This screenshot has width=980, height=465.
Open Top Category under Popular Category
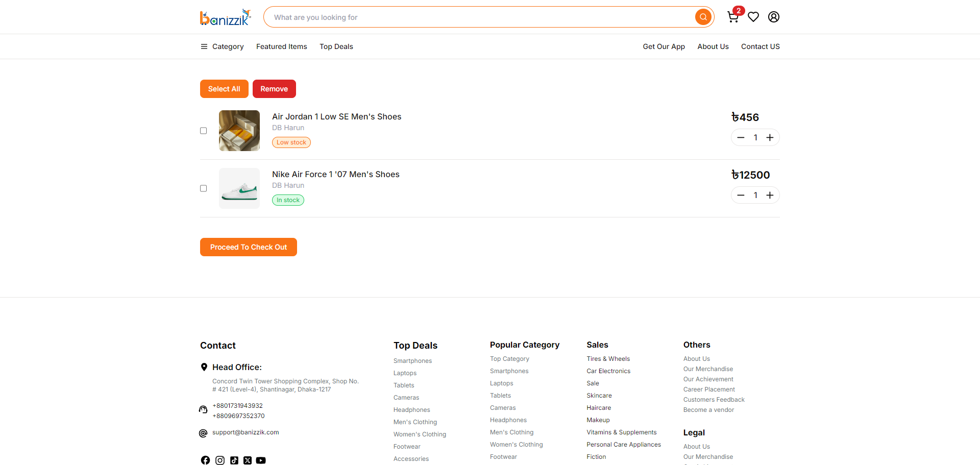[x=509, y=359]
